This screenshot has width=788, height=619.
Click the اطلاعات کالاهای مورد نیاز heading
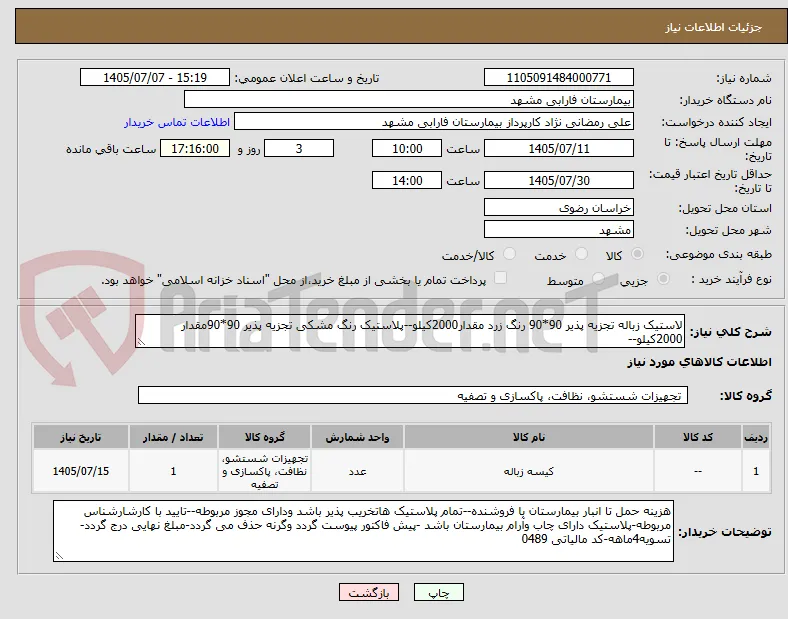click(x=699, y=362)
